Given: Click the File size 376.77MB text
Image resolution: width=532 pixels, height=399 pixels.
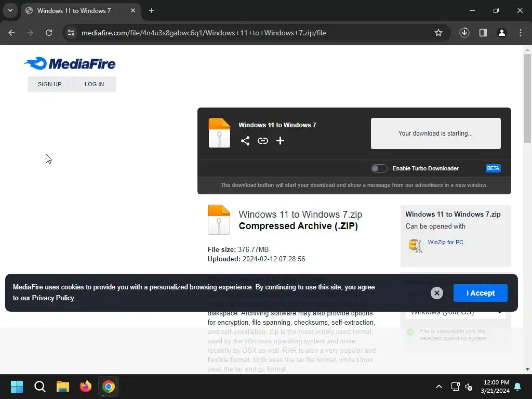Looking at the screenshot, I should [x=238, y=250].
